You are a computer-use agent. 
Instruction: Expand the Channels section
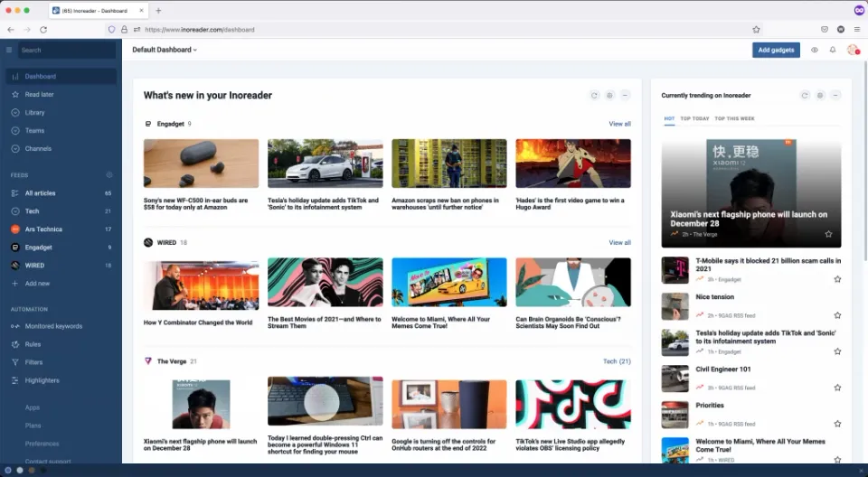[15, 149]
